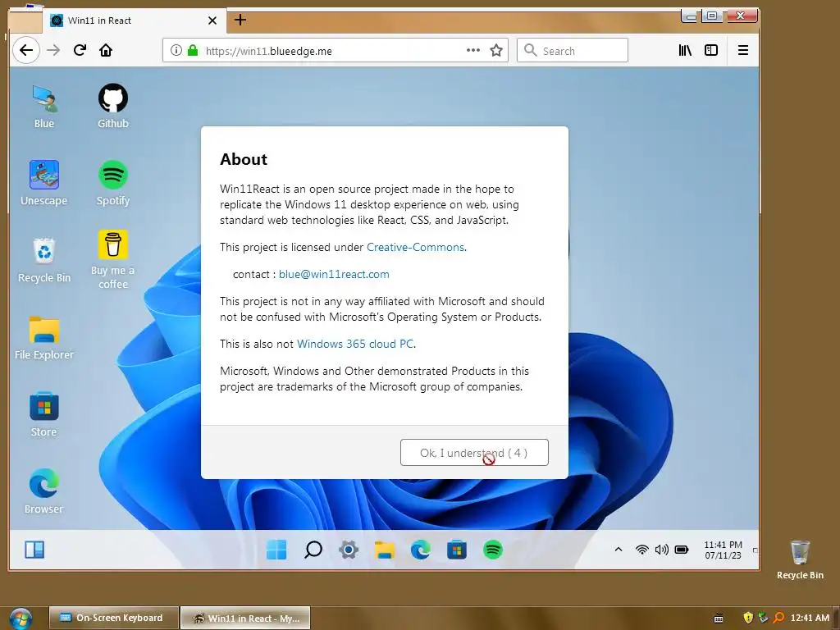Click the Win11 volume tray icon
840x630 pixels.
662,550
